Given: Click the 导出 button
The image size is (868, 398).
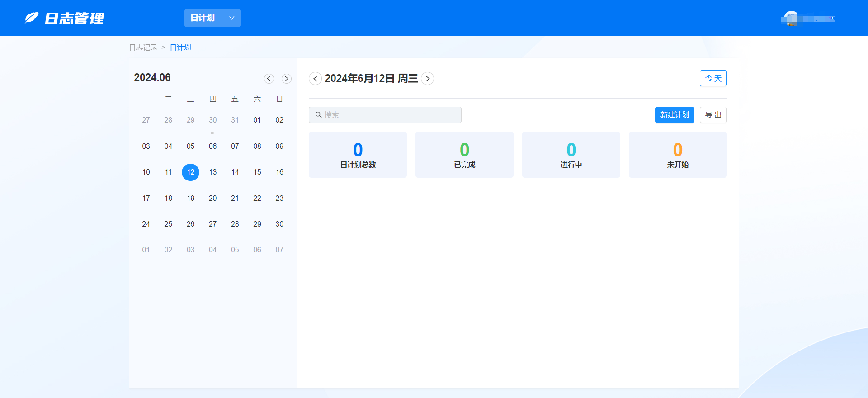Looking at the screenshot, I should tap(713, 115).
